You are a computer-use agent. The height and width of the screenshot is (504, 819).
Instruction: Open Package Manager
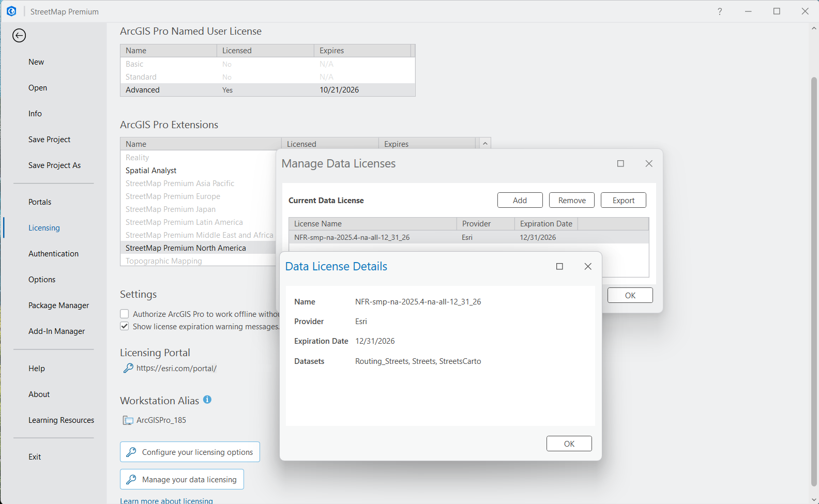(x=58, y=306)
